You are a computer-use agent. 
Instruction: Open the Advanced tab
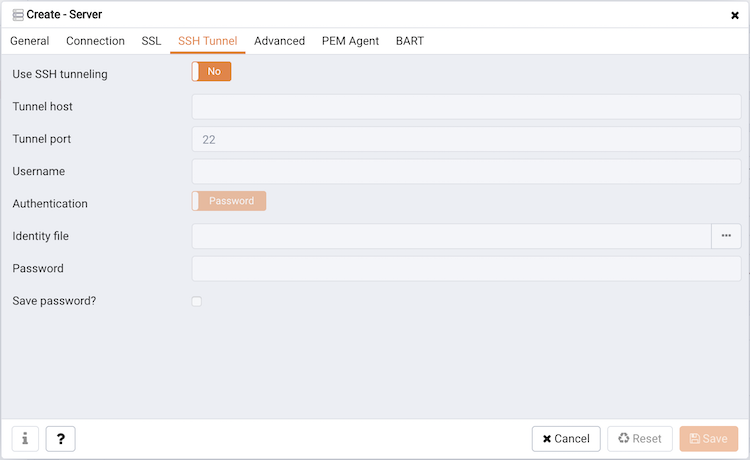tap(279, 41)
